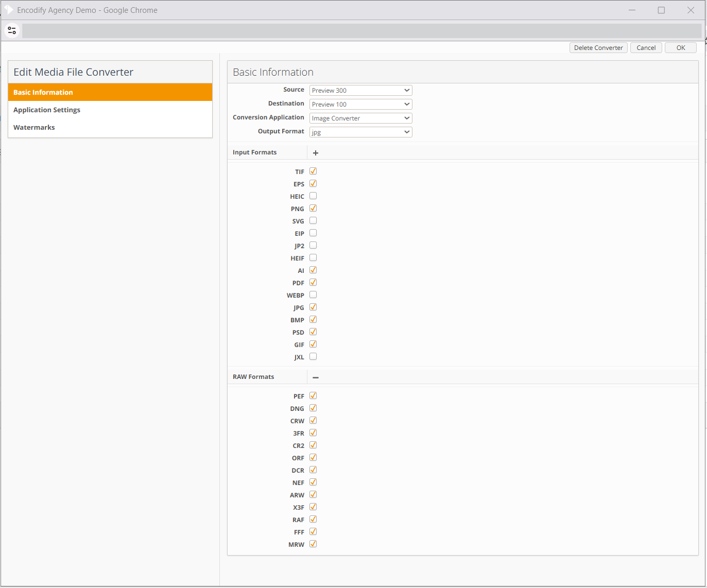Image resolution: width=707 pixels, height=588 pixels.
Task: Click the browser address bar field
Action: tap(361, 31)
